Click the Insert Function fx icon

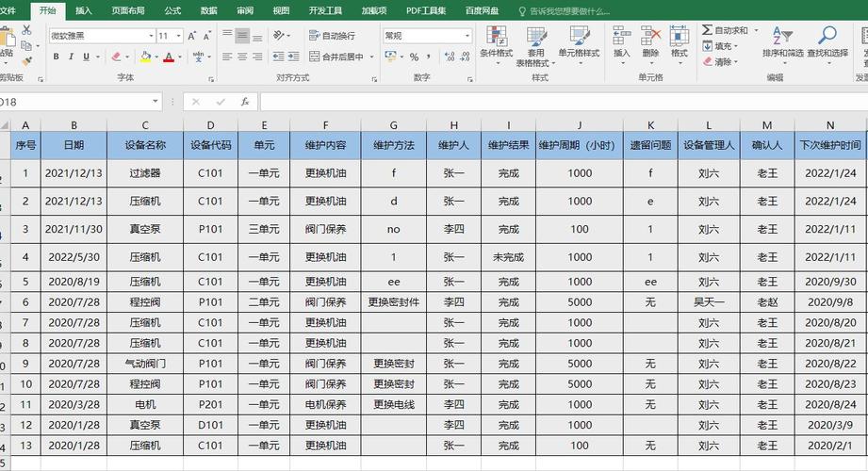coord(244,102)
